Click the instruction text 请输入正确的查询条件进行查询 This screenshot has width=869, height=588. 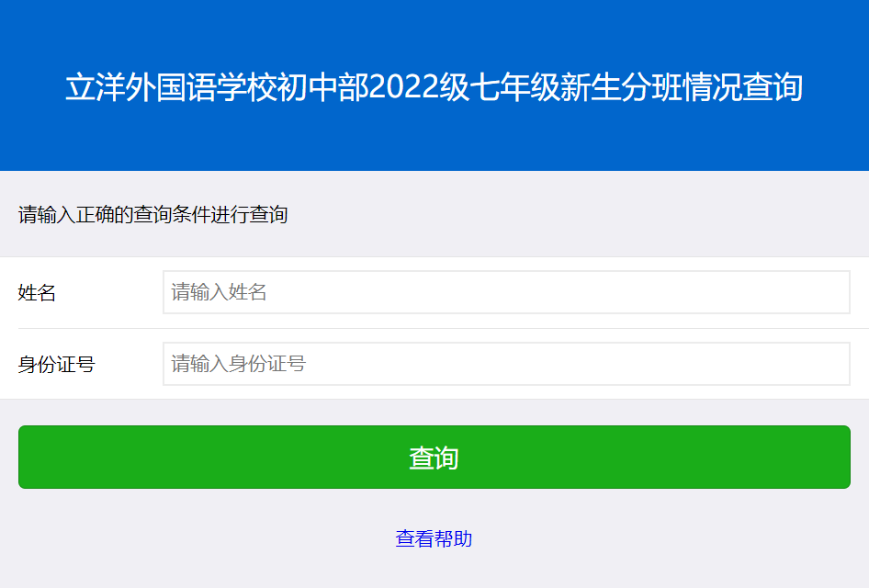click(x=153, y=214)
